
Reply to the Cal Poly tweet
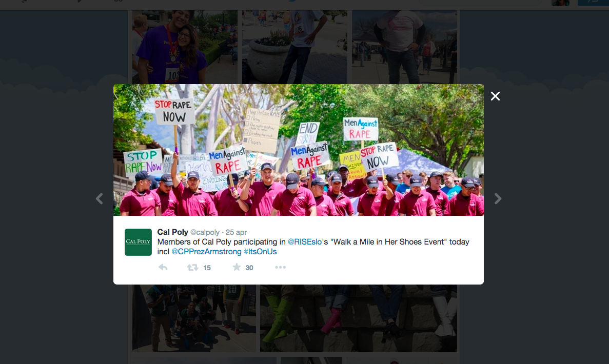click(x=163, y=268)
